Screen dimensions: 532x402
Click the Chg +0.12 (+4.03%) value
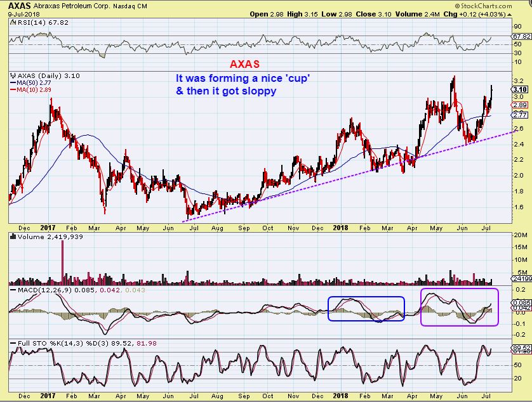point(474,14)
